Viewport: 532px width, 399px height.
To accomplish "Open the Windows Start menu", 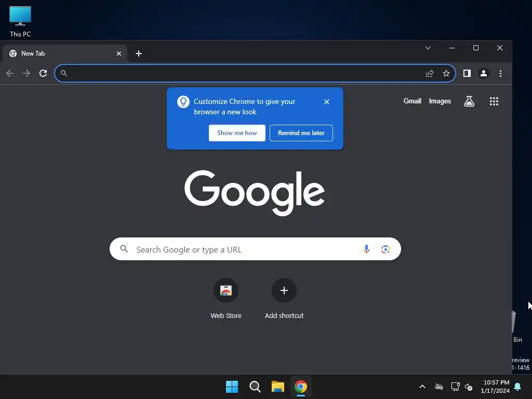I will (x=232, y=387).
